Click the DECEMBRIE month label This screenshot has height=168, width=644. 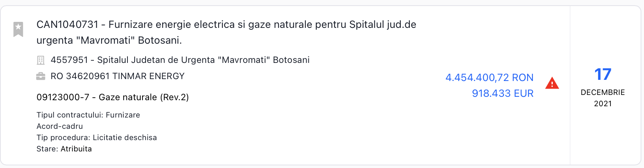pos(603,93)
